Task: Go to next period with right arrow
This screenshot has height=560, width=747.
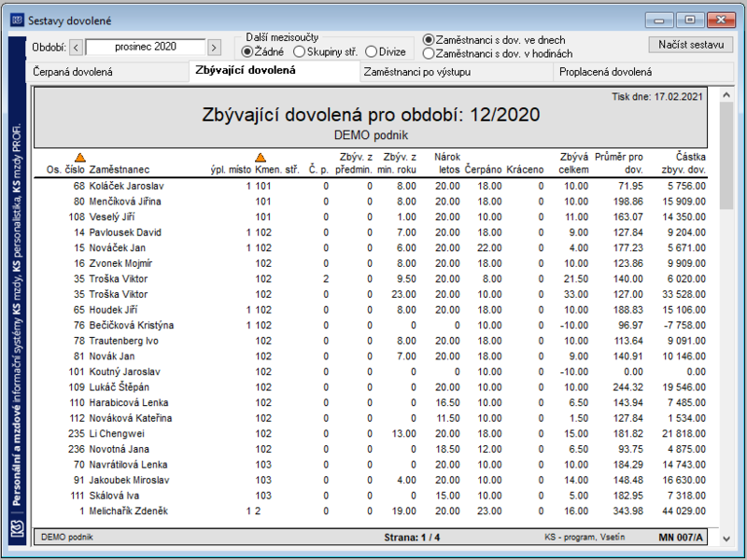Action: 215,48
